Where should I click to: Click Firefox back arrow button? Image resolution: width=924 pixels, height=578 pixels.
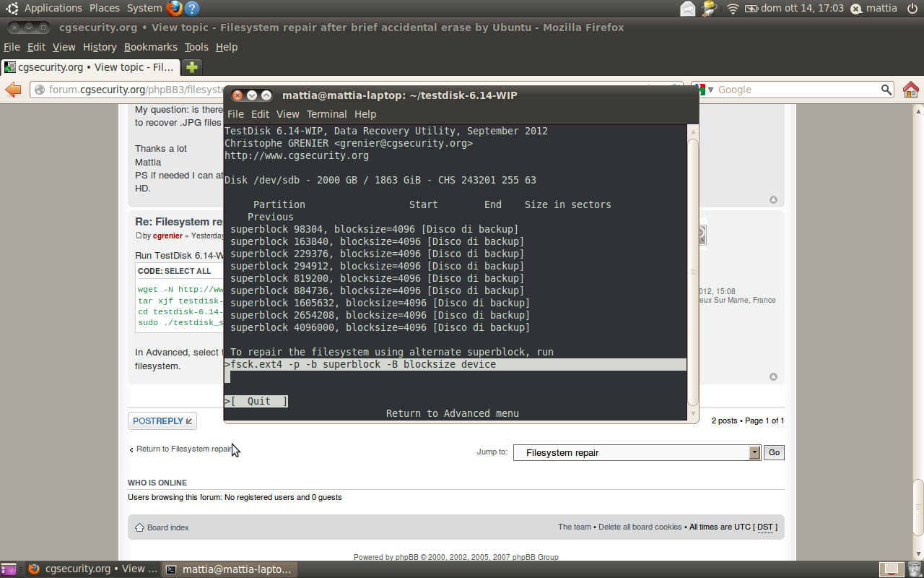pyautogui.click(x=14, y=90)
